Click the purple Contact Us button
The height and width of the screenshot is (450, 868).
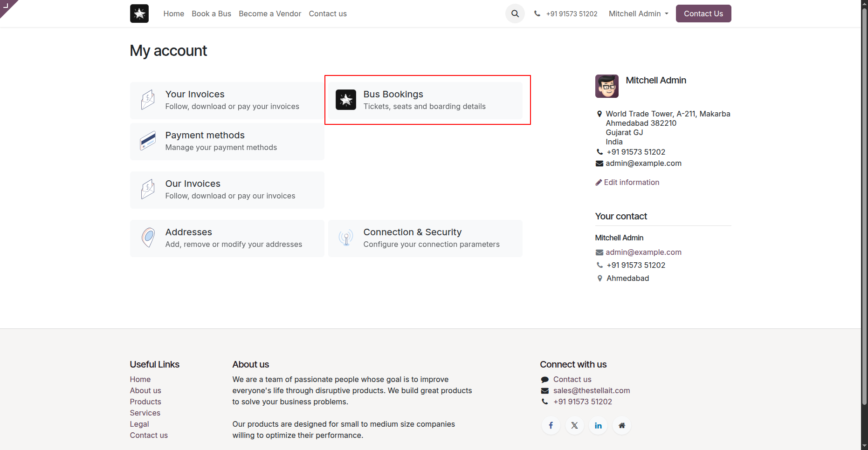[x=703, y=14]
